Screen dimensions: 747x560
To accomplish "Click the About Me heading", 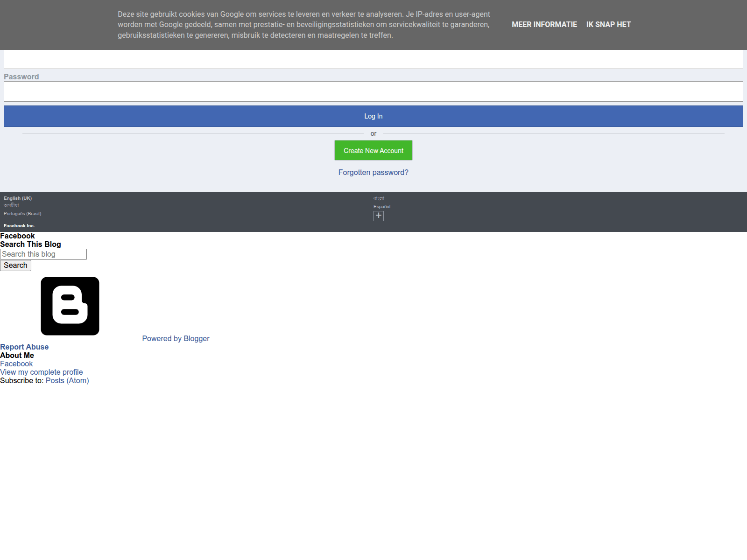I will click(17, 355).
